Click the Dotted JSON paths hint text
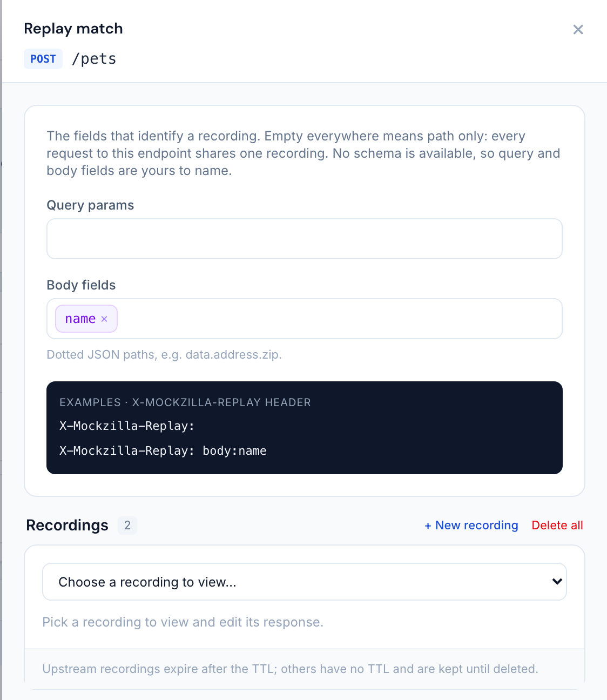607x700 pixels. pos(164,354)
